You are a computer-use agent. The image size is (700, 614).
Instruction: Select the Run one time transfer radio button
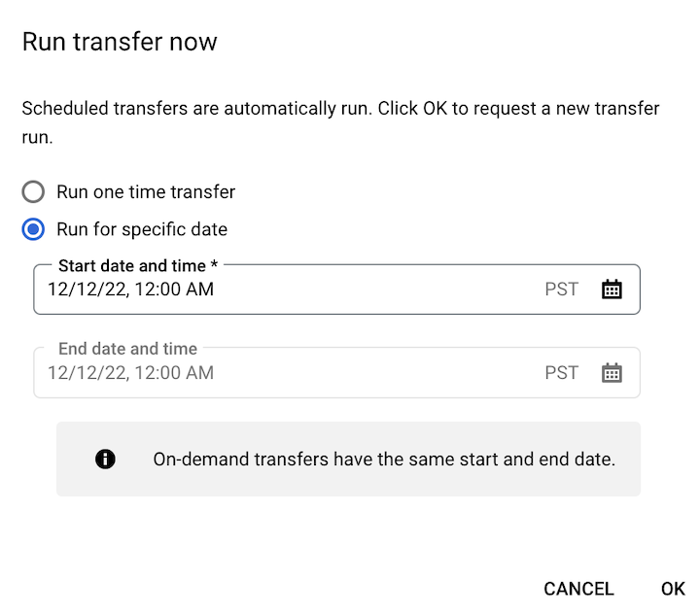[x=34, y=191]
